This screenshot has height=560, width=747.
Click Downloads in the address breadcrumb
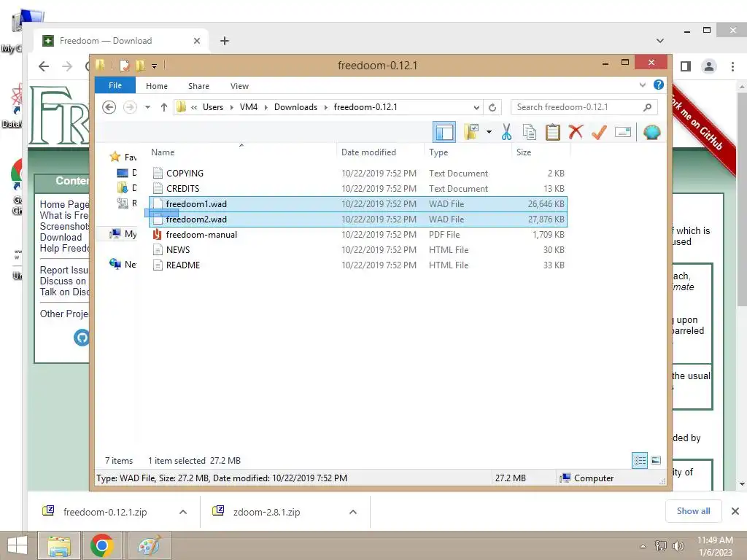(295, 107)
